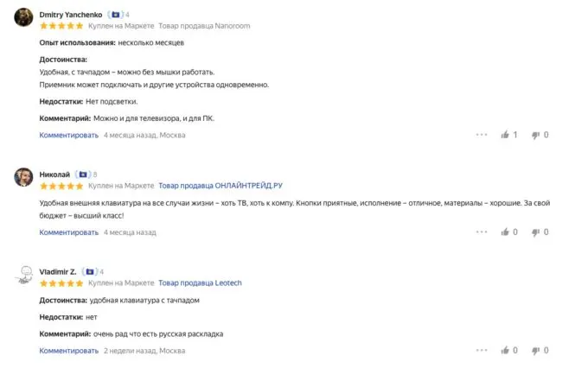Viewport: 588px width, 368px height.
Task: Open Николай's avatar photo
Action: click(x=24, y=179)
